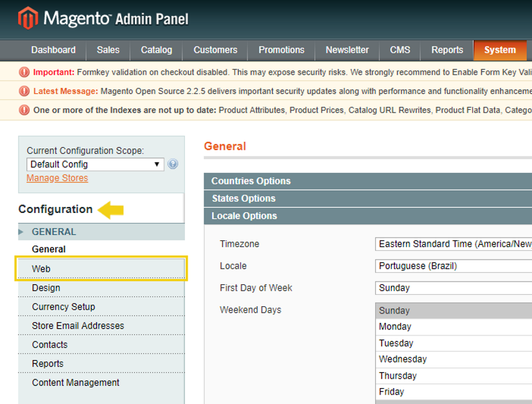Click the 'Configuration' sidebar heading
The width and height of the screenshot is (532, 404).
(x=55, y=209)
